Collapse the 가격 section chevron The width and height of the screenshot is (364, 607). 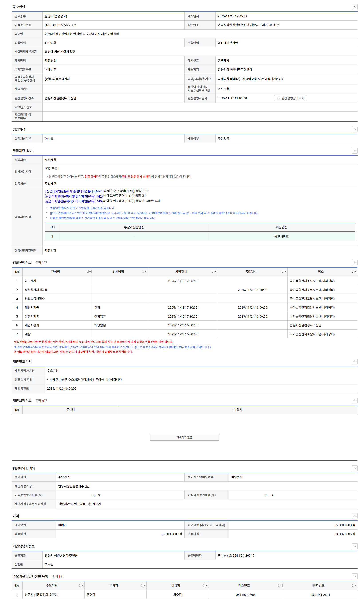[354, 516]
